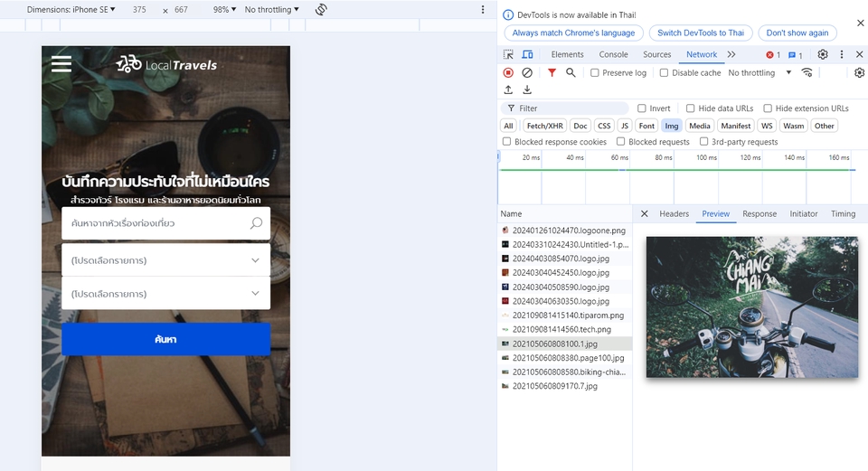This screenshot has height=471, width=868.
Task: Open Network panel No throttling dropdown
Action: point(759,72)
